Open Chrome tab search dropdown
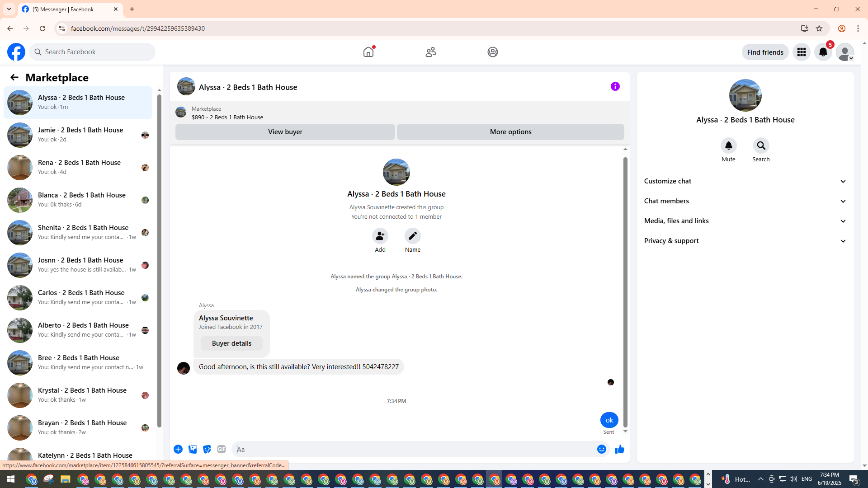868x488 pixels. point(9,9)
